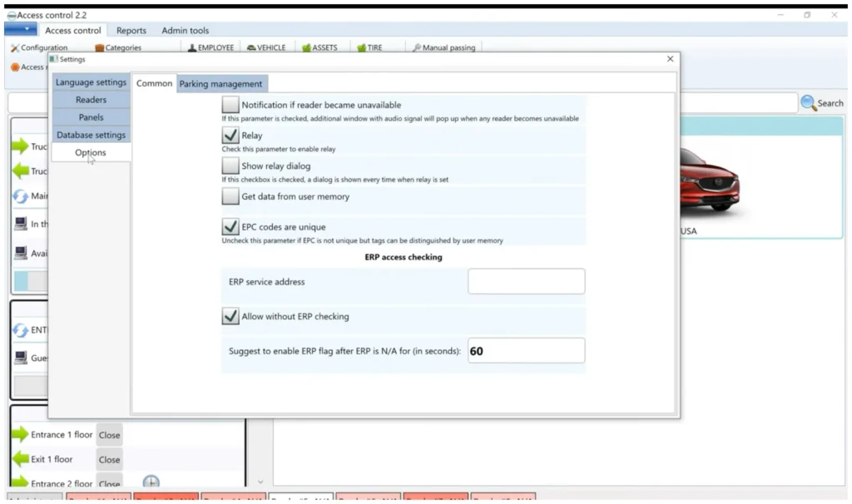
Task: Click the clock icon near Entrance 2 floor
Action: (x=151, y=482)
